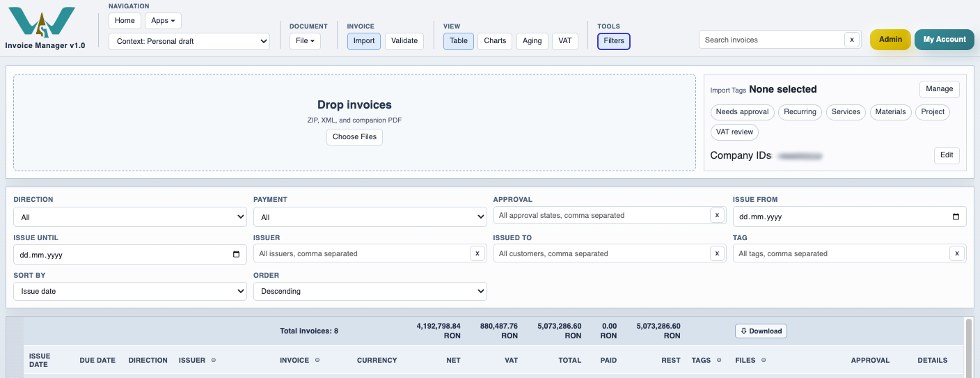Toggle the Services import tag
This screenshot has height=378, width=980.
846,111
